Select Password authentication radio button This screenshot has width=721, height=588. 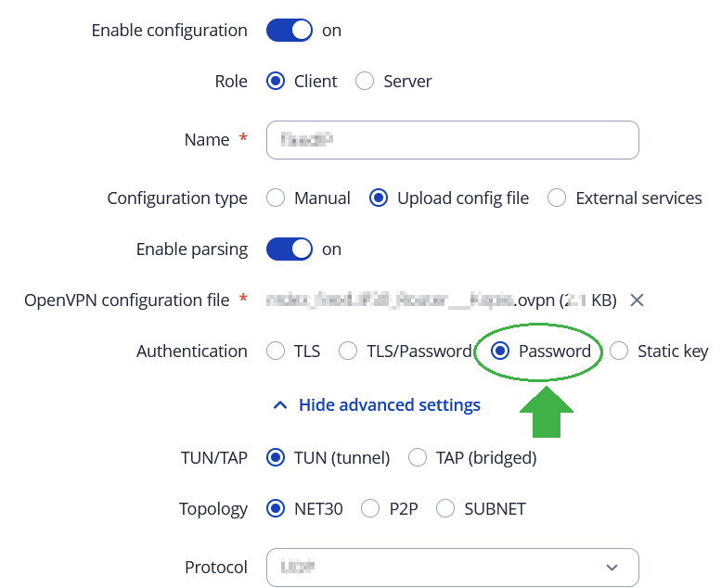pos(500,352)
